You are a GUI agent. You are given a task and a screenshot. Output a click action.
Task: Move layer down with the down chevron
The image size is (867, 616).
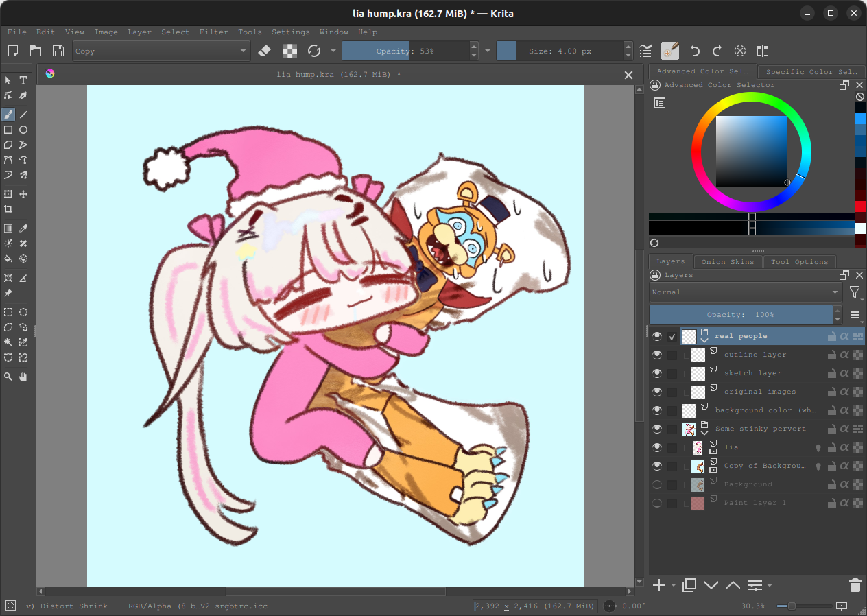click(x=711, y=585)
